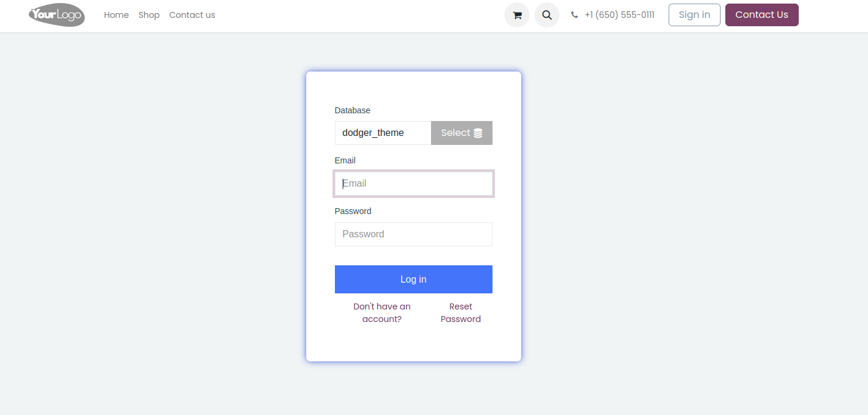This screenshot has width=868, height=415.
Task: Click the dodger_theme database field
Action: coord(383,133)
